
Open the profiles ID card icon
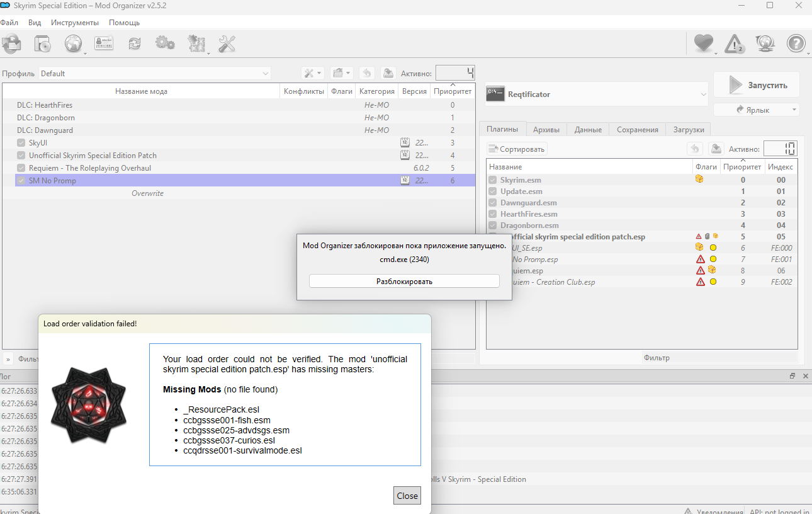pos(104,43)
